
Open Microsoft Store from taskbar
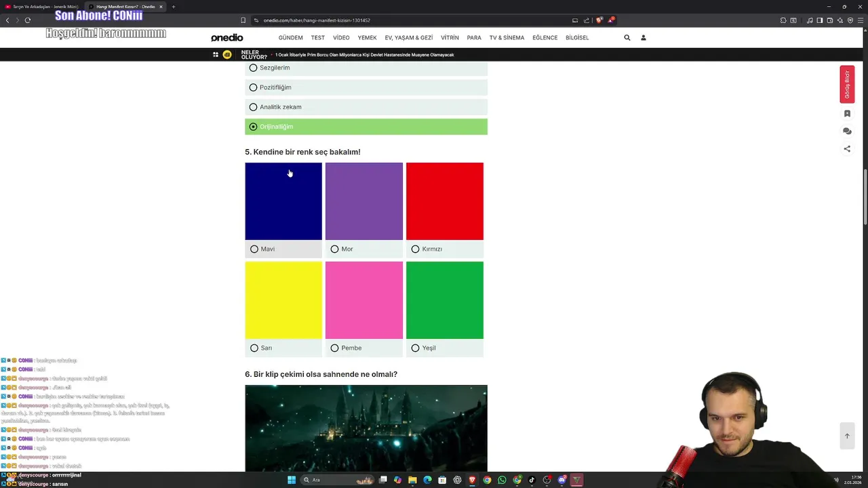tap(442, 480)
